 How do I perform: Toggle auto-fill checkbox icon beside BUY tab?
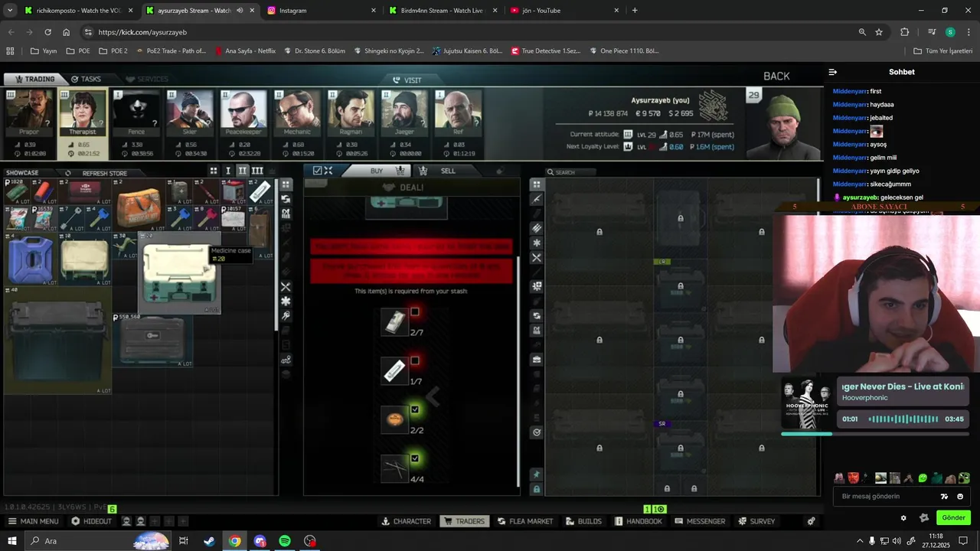click(x=317, y=171)
